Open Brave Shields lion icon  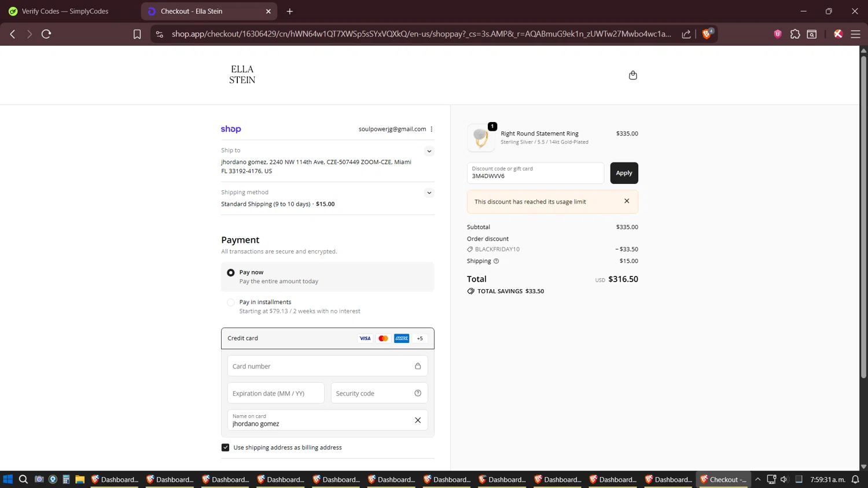(x=707, y=34)
